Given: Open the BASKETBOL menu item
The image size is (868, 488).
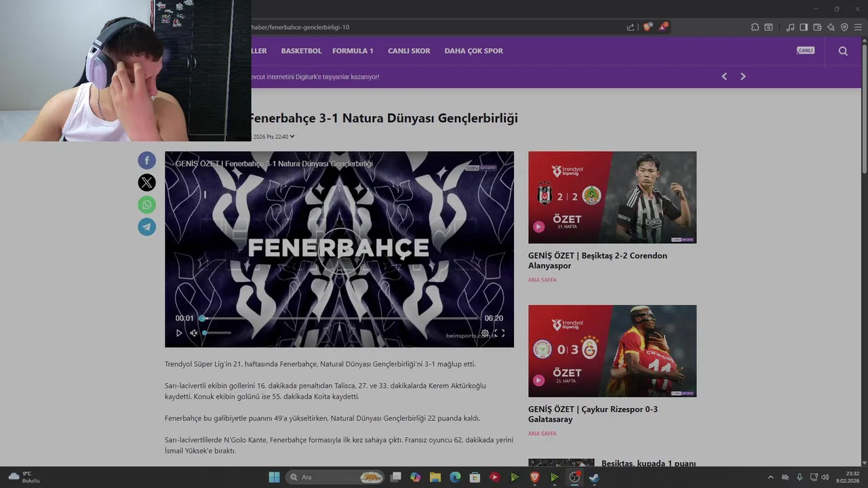Looking at the screenshot, I should (x=301, y=51).
